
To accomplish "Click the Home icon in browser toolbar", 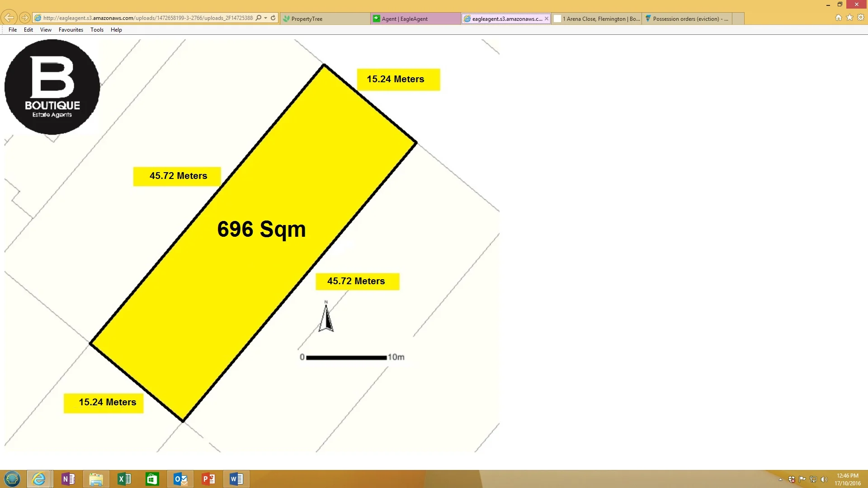I will pyautogui.click(x=839, y=18).
